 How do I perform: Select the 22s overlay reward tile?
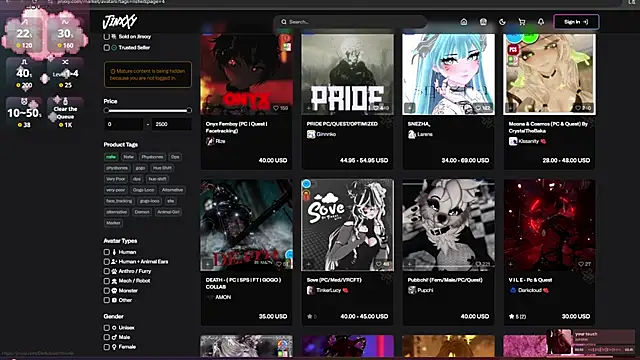24,35
